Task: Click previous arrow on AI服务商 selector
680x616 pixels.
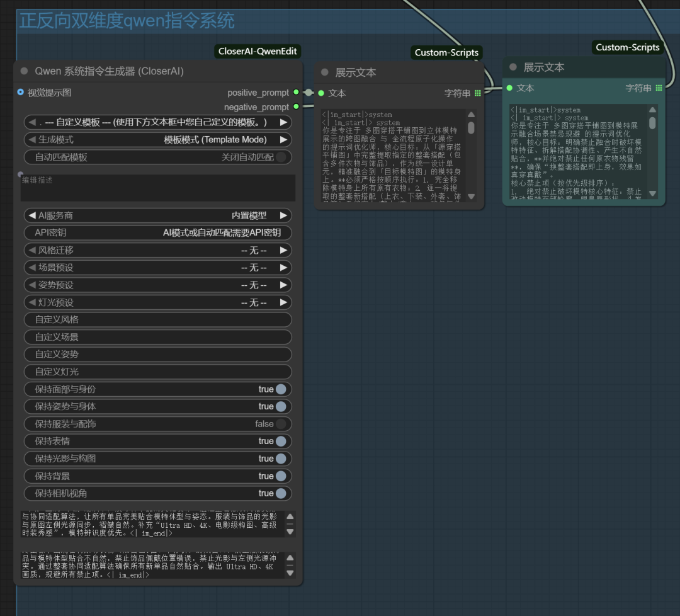Action: click(x=32, y=215)
